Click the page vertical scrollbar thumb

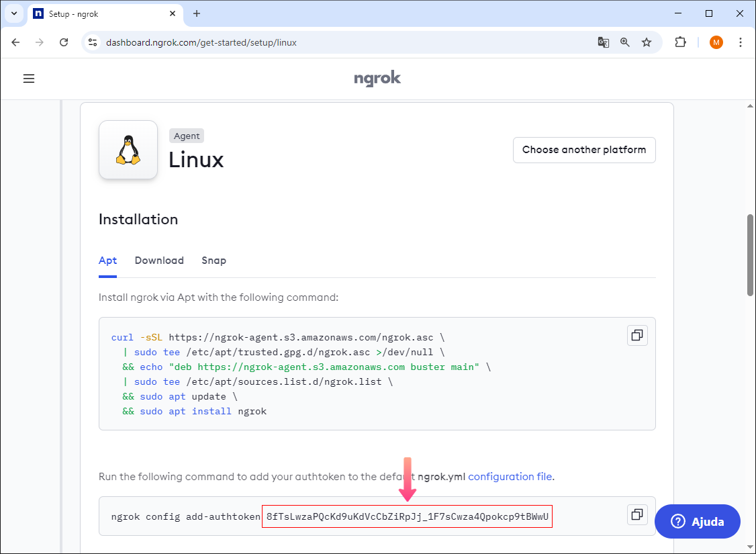point(750,255)
